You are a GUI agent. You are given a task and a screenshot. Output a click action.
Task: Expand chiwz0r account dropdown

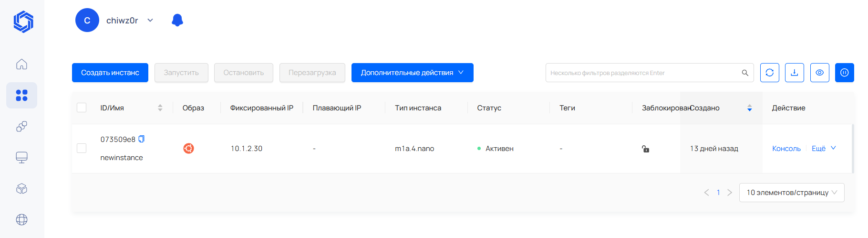point(150,20)
